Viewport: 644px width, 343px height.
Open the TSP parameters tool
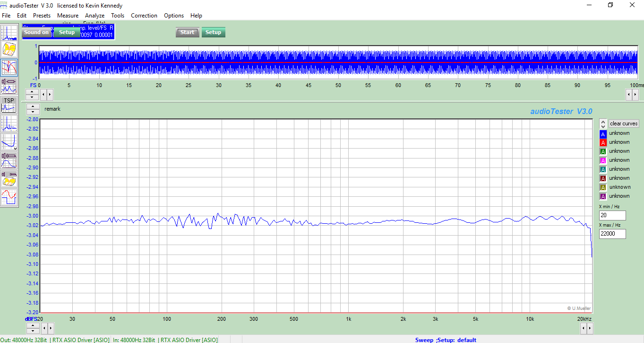point(9,105)
